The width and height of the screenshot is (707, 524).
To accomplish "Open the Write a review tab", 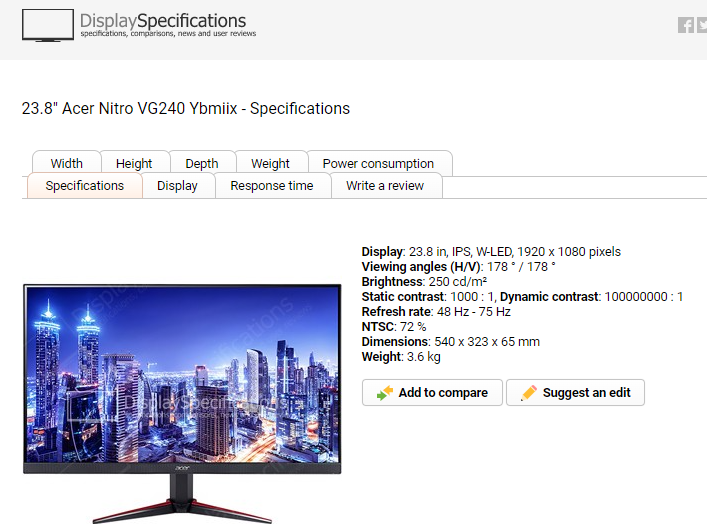I will tap(385, 186).
